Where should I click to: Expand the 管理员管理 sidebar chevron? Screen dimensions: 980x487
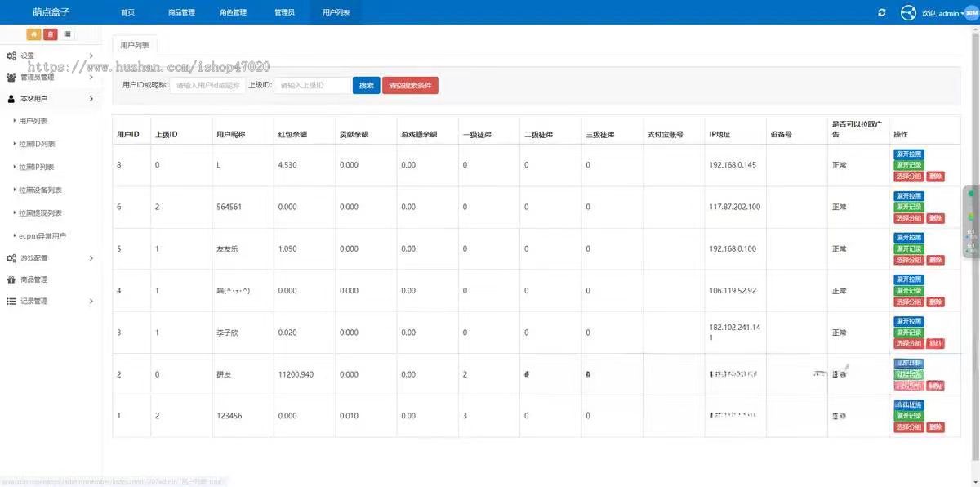tap(91, 78)
